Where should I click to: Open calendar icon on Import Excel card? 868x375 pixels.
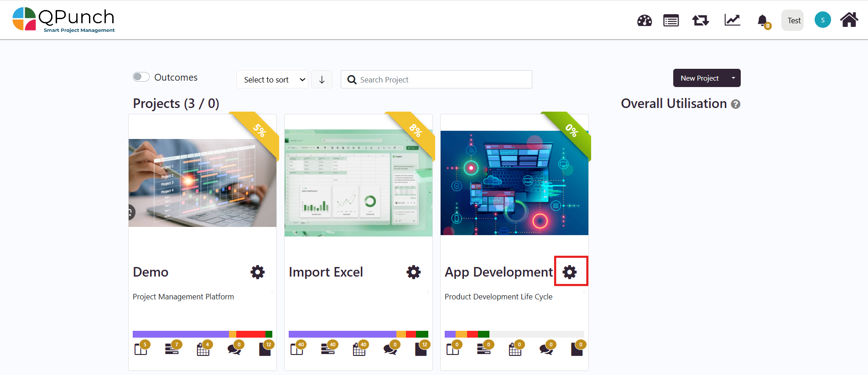(359, 349)
